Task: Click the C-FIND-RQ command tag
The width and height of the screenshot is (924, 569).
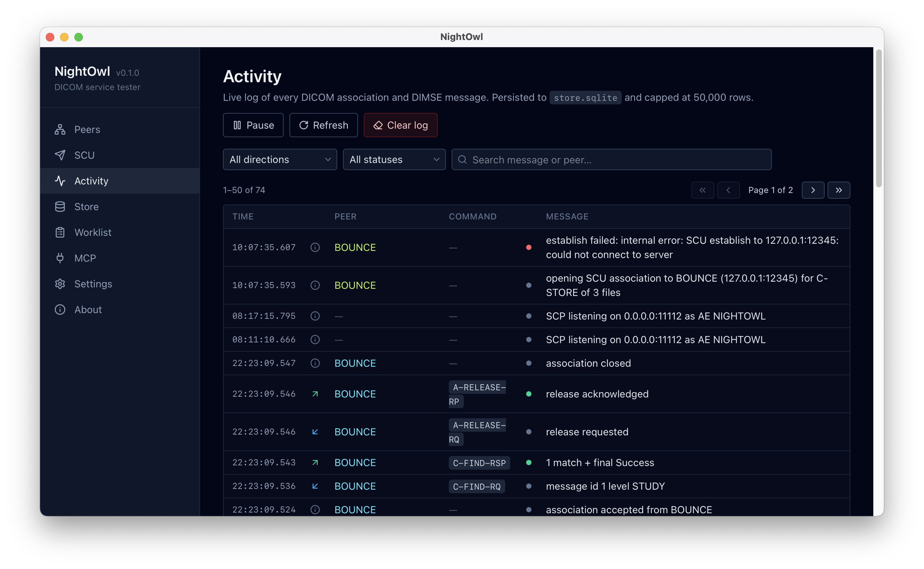Action: tap(476, 486)
